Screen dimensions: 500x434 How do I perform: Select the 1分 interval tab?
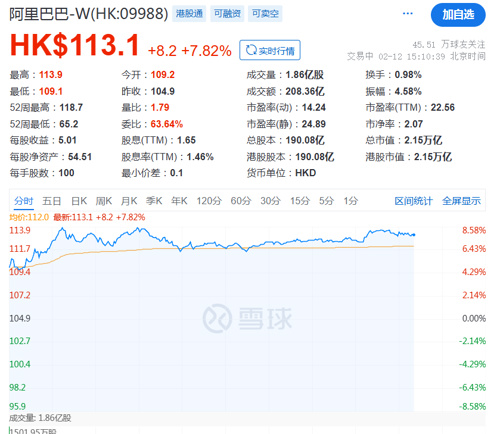(x=351, y=201)
